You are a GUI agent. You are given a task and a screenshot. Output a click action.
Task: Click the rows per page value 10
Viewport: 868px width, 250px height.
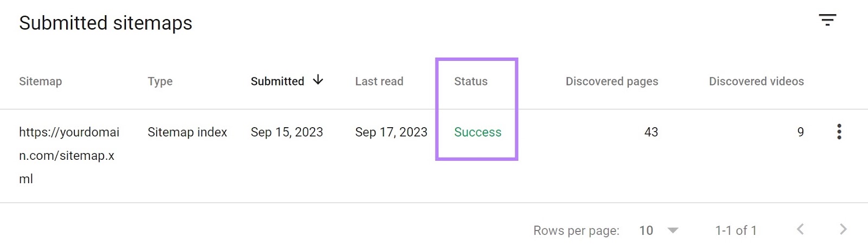[x=646, y=230]
